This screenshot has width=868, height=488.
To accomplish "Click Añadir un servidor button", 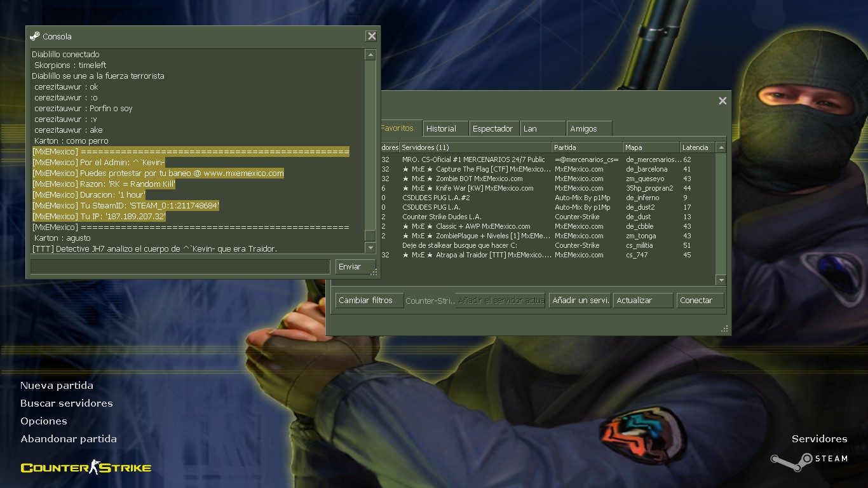I will (x=580, y=301).
